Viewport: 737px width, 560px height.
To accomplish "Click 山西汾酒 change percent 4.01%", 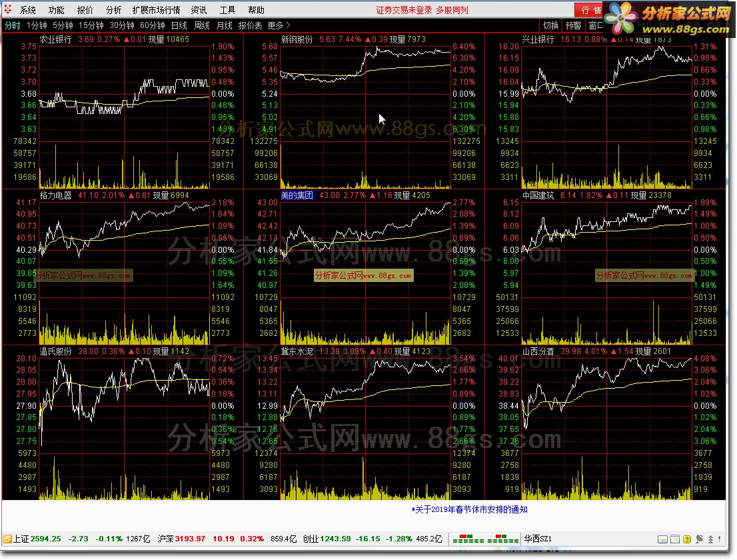I will [x=597, y=351].
